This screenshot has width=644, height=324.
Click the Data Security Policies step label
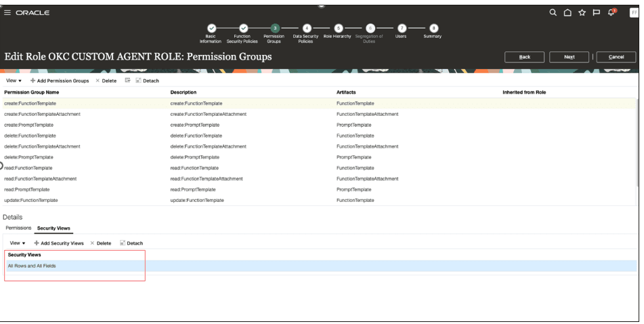pyautogui.click(x=305, y=39)
